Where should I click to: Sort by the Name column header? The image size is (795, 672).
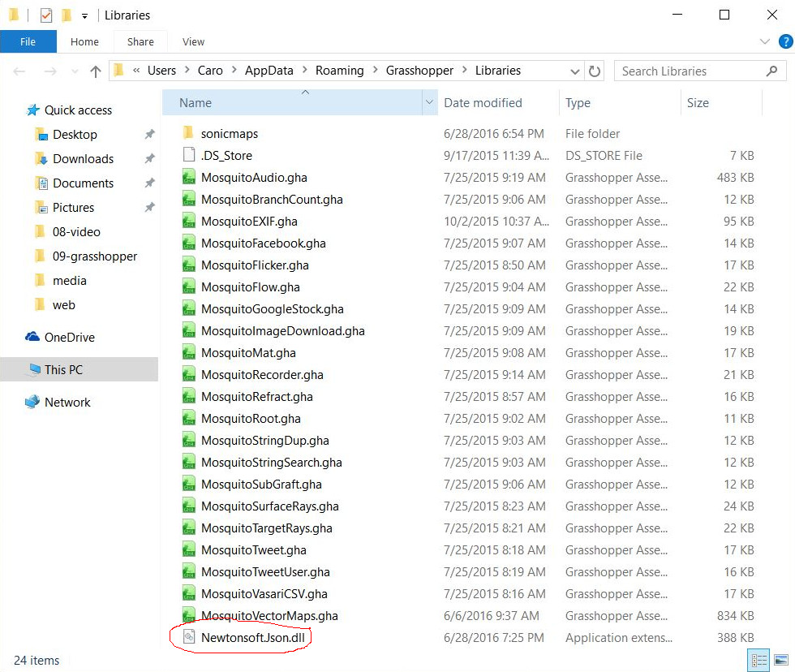click(x=293, y=103)
